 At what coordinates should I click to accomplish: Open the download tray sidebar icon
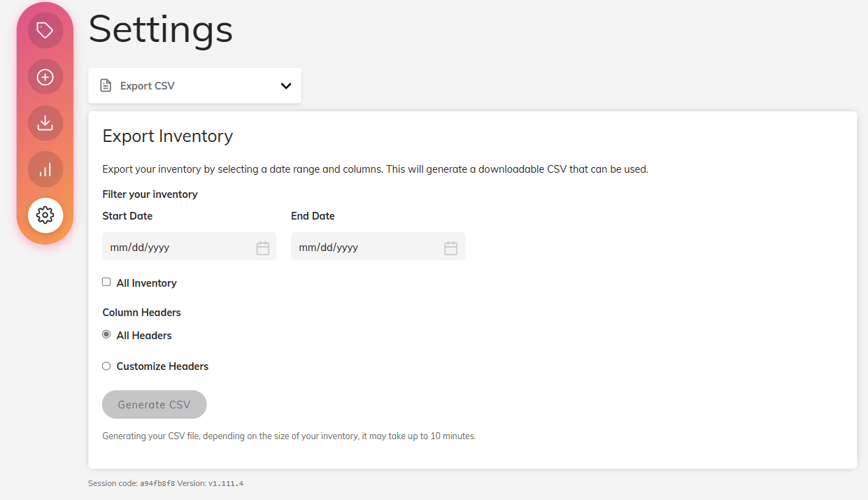(x=45, y=123)
